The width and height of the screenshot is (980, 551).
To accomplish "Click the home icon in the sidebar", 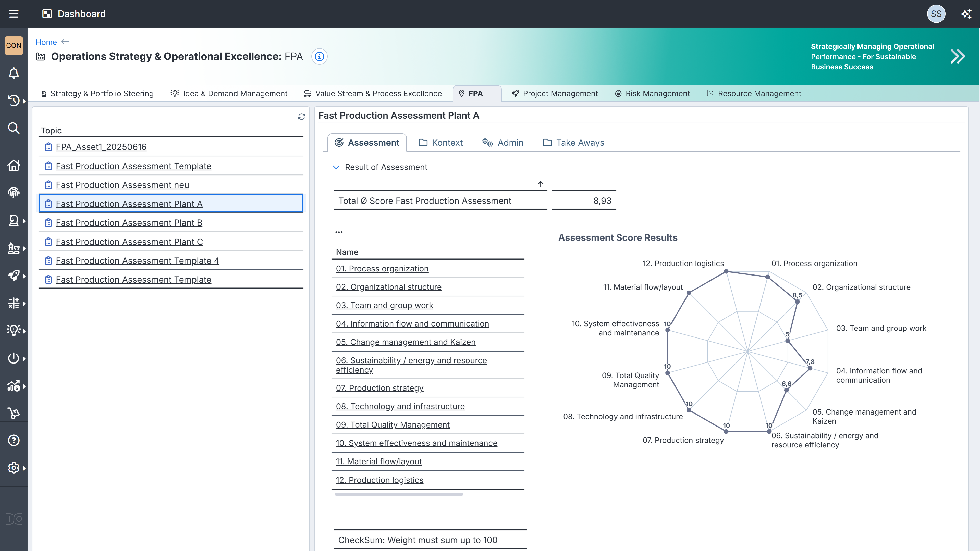I will (x=14, y=165).
